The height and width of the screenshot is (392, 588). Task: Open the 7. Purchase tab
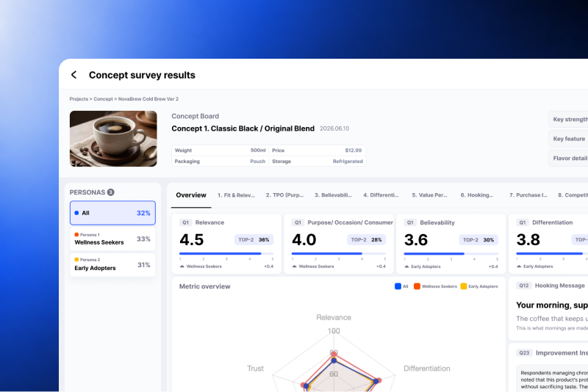(x=528, y=195)
